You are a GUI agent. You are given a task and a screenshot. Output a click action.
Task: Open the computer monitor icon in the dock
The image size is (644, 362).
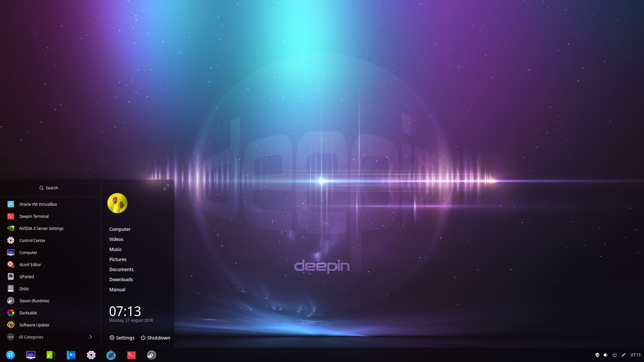click(x=31, y=355)
